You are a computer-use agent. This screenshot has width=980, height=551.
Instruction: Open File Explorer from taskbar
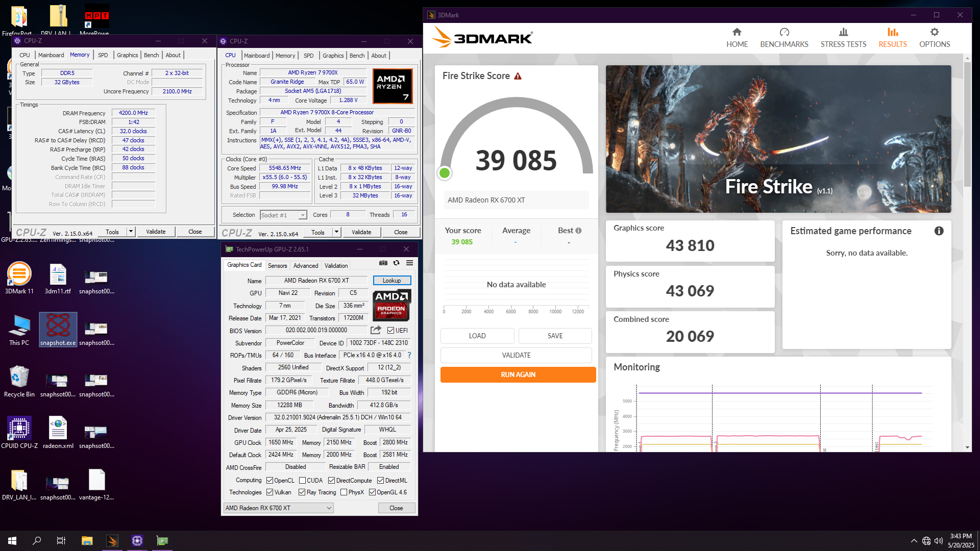pos(87,541)
